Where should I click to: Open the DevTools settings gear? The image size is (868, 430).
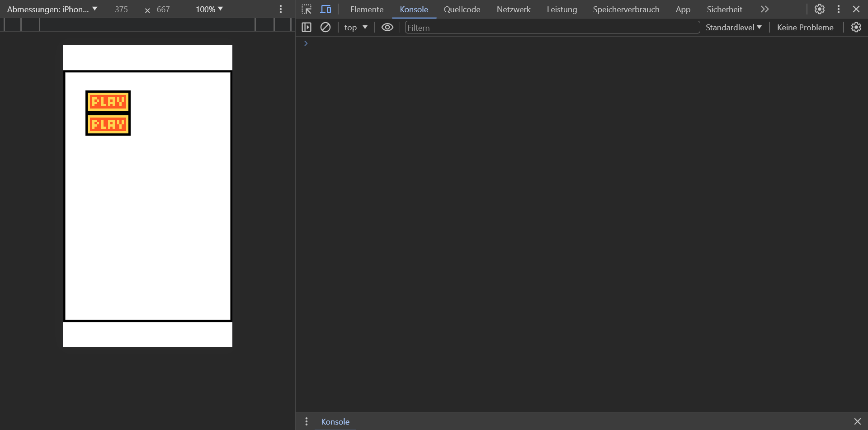(820, 9)
